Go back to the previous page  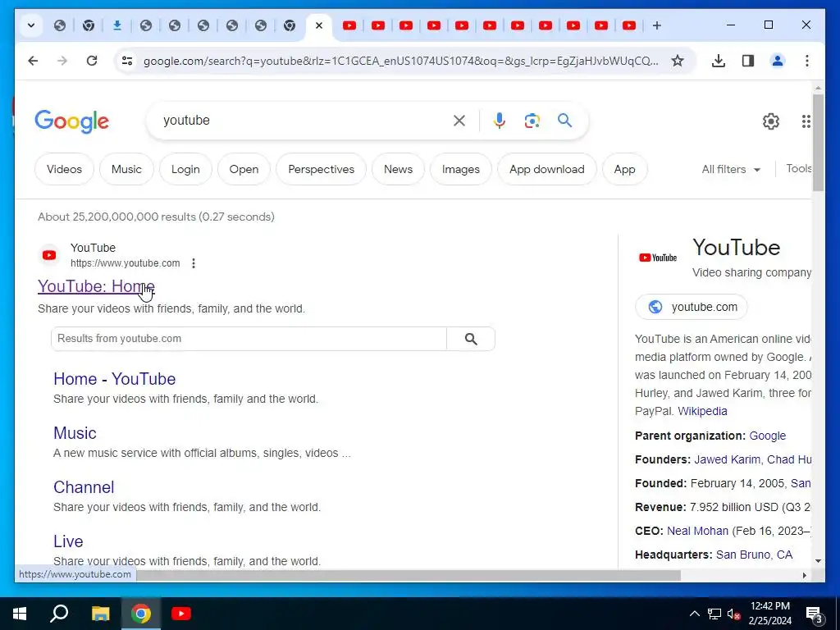(33, 61)
